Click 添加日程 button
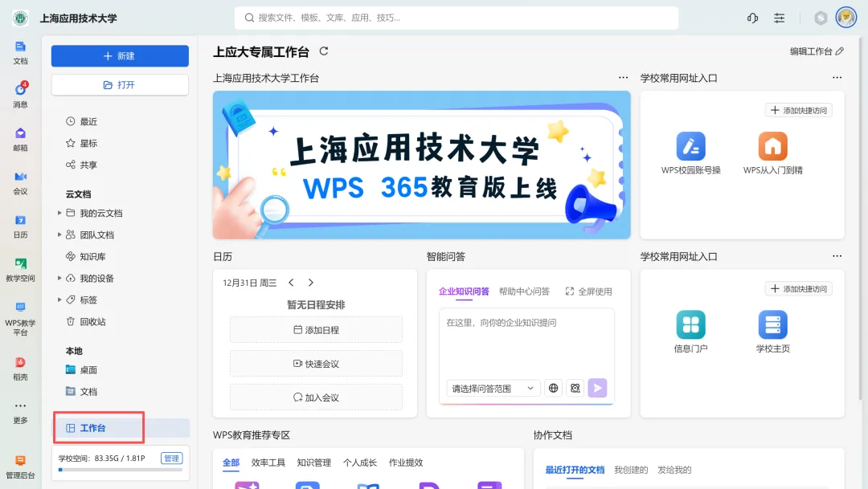 click(x=316, y=330)
